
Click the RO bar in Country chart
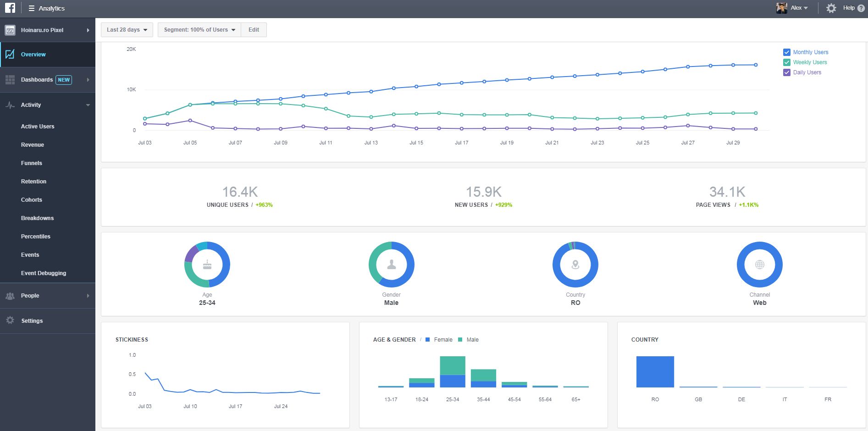point(655,372)
